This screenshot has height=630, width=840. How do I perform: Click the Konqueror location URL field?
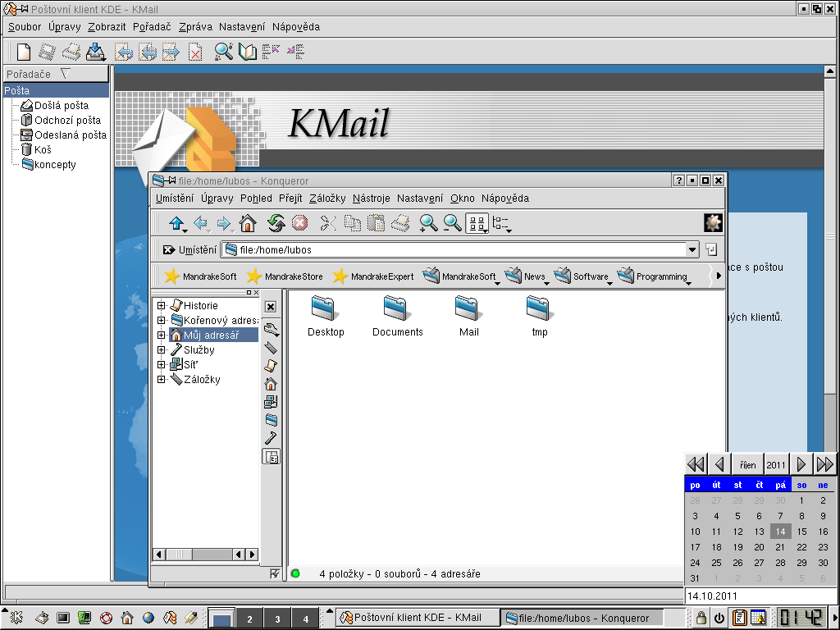(x=454, y=249)
